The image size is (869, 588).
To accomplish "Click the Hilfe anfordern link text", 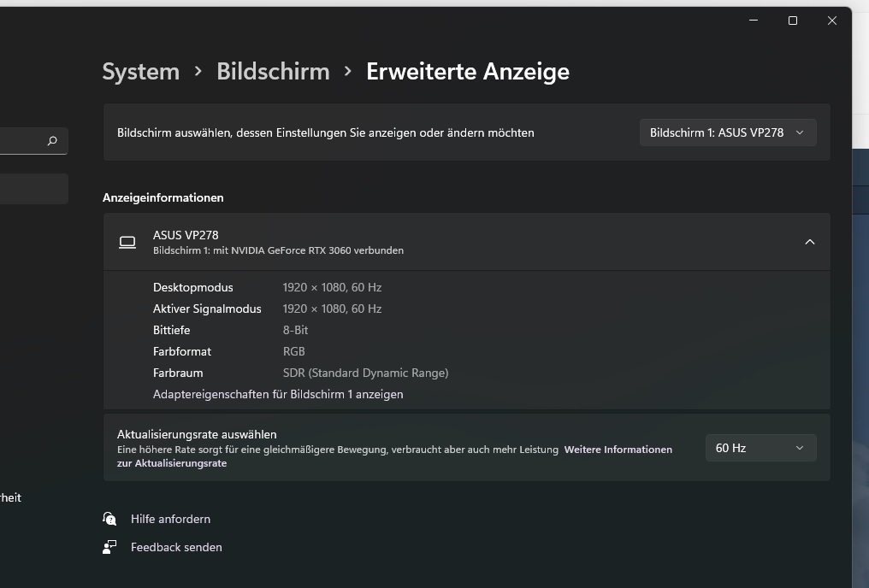I will (170, 519).
